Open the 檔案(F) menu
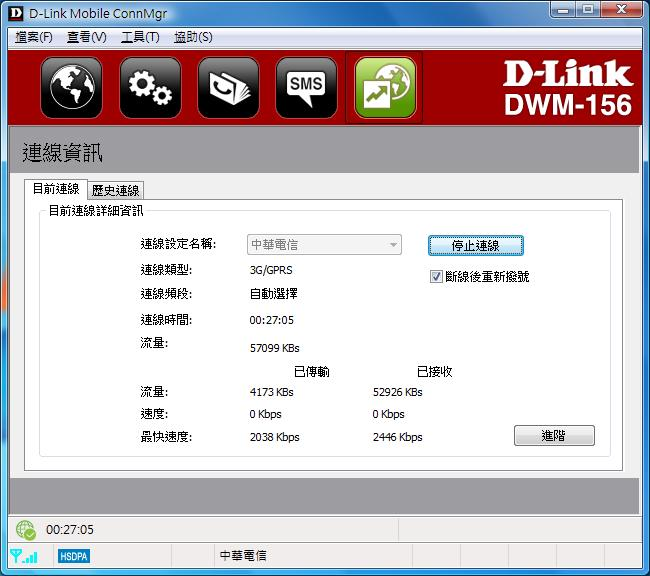650x576 pixels. (34, 37)
